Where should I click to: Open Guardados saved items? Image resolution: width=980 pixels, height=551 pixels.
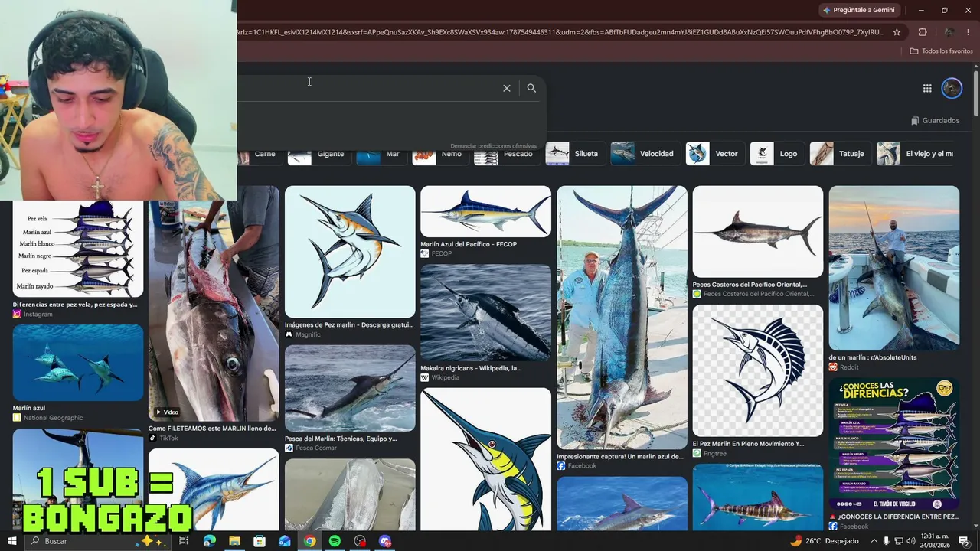pos(935,120)
